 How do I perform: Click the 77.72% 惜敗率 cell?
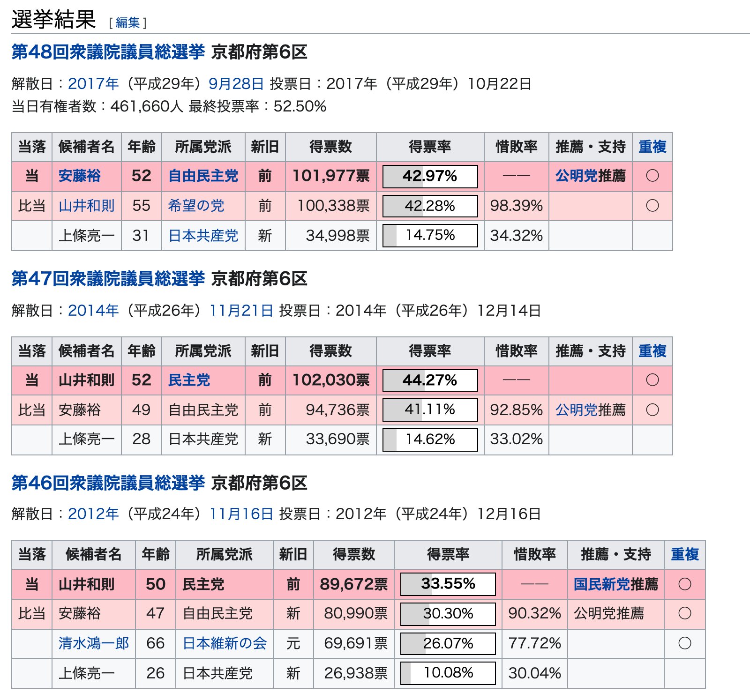pyautogui.click(x=535, y=643)
